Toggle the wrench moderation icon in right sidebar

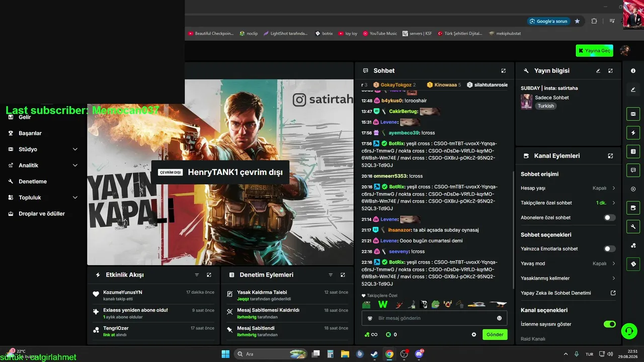click(633, 226)
